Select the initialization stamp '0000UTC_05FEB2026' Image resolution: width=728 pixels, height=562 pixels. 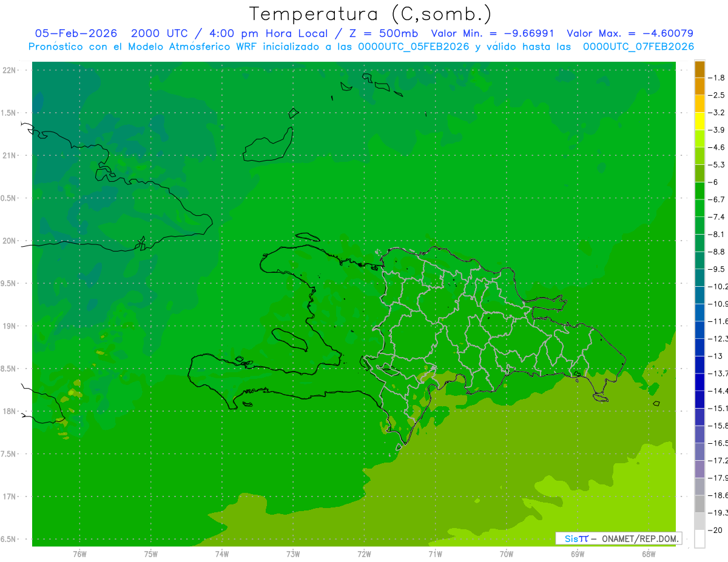(x=414, y=47)
